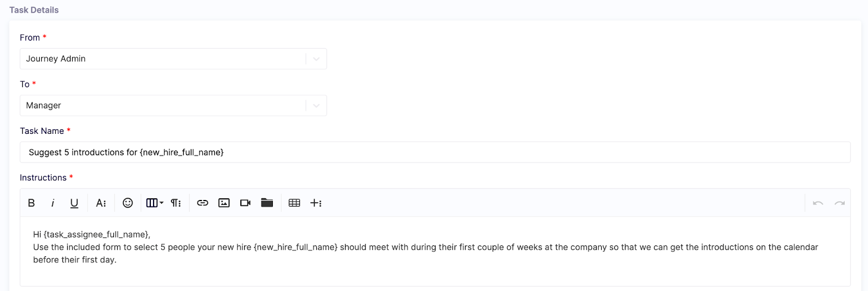Insert a video
Viewport: 868px width, 291px height.
click(x=245, y=203)
